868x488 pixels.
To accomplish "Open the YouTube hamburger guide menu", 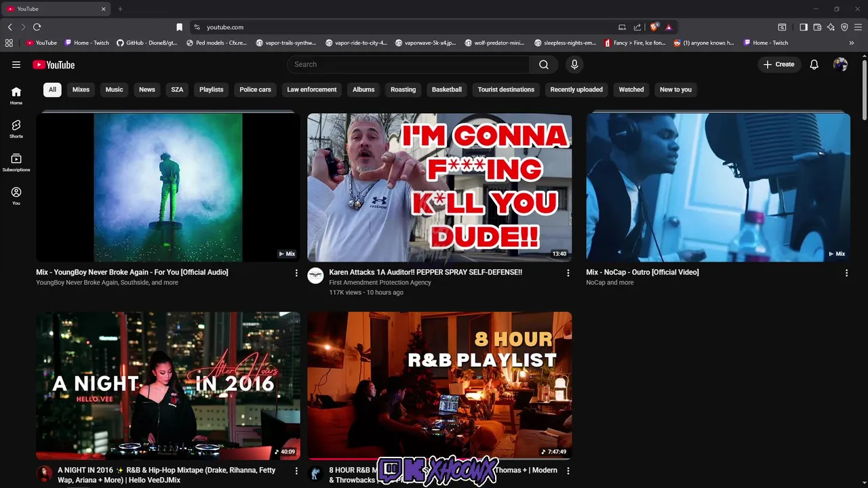I will [16, 64].
